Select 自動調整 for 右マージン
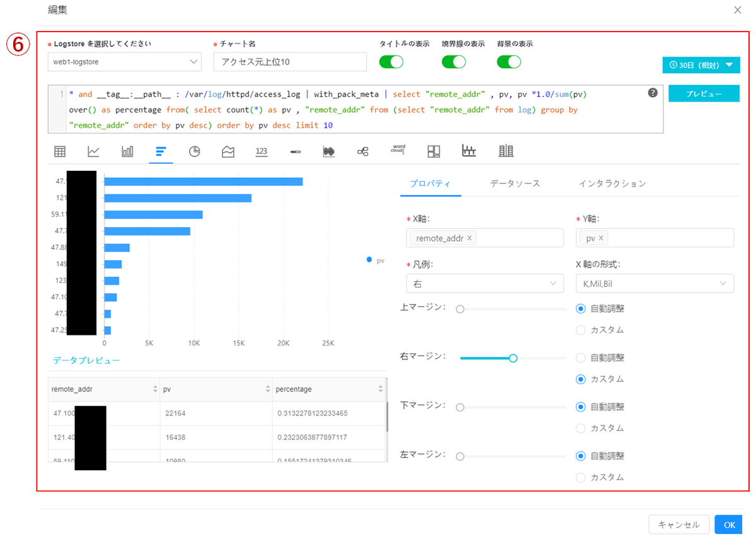This screenshot has height=541, width=756. [581, 358]
